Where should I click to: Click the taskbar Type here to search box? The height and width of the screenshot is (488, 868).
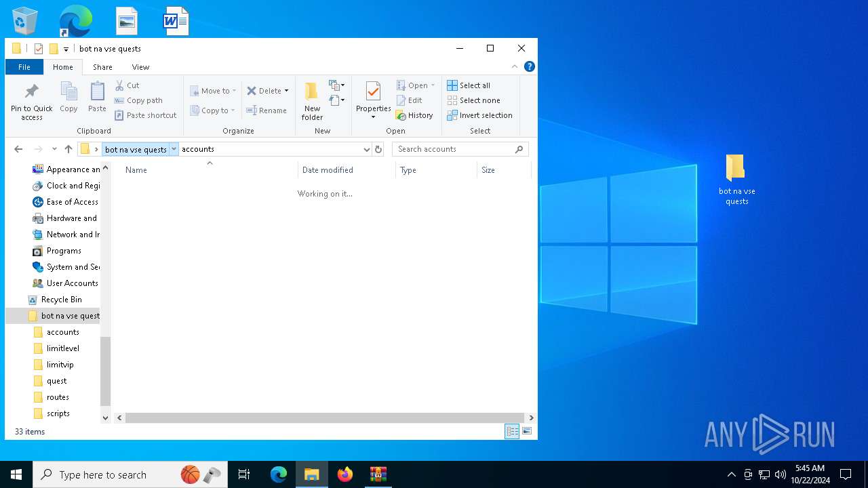click(130, 474)
